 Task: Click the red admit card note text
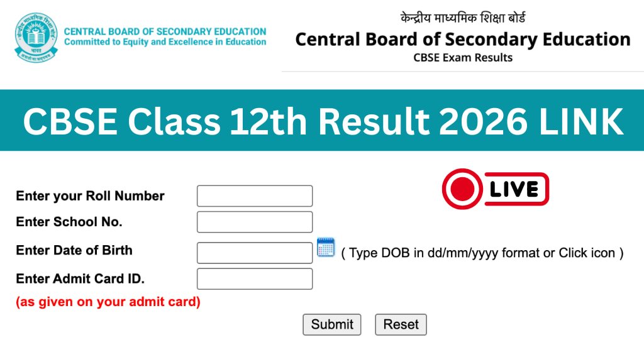[108, 302]
